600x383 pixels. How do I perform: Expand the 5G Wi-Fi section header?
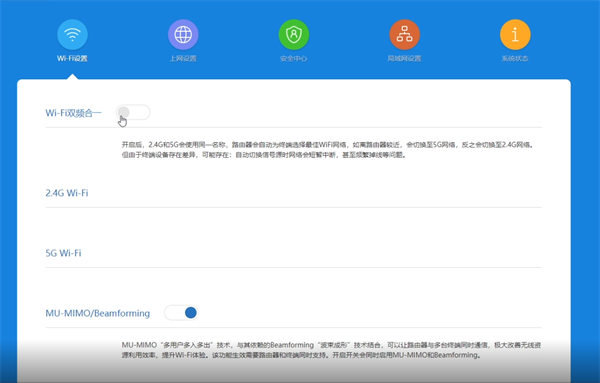tap(64, 253)
